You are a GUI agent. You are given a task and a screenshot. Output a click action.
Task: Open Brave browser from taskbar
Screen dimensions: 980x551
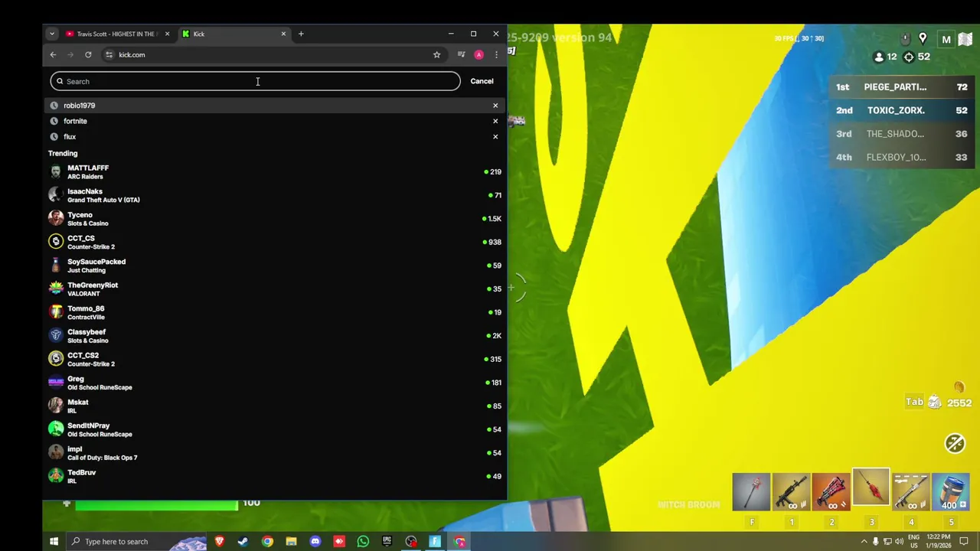[219, 542]
